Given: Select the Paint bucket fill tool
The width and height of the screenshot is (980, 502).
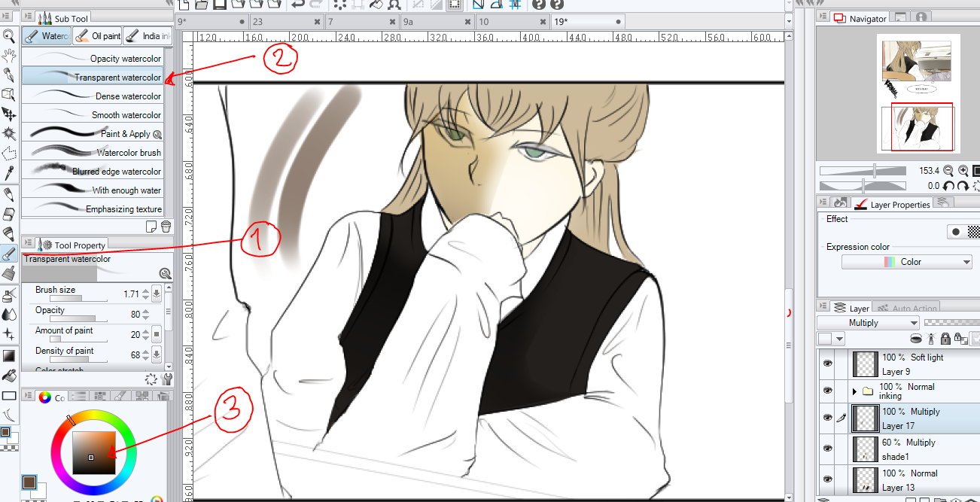Looking at the screenshot, I should tap(9, 376).
